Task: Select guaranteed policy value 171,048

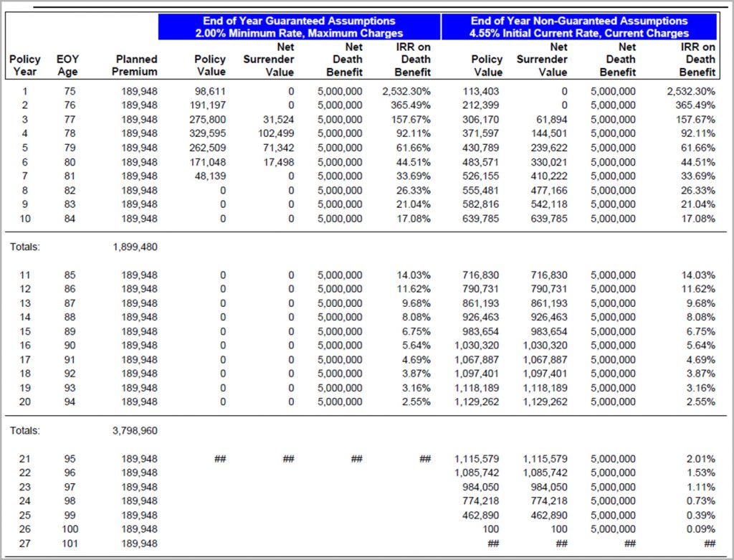Action: (x=208, y=163)
